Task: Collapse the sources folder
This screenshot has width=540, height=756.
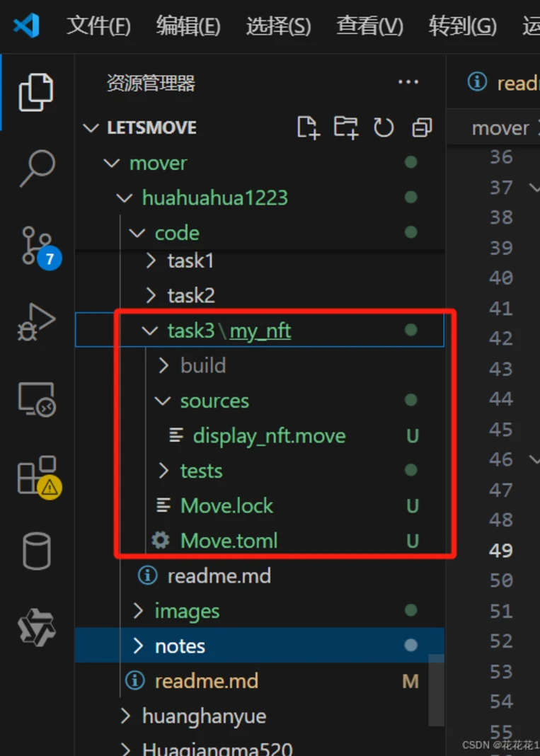Action: tap(214, 401)
